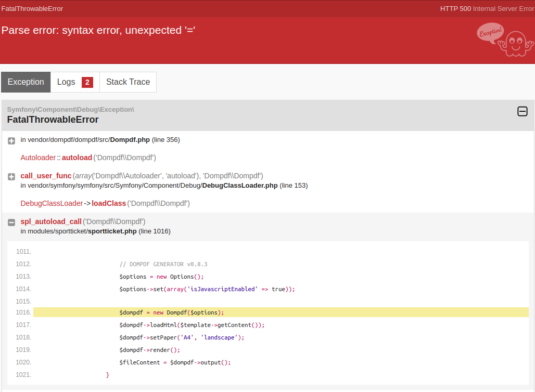
Task: Click the FatalThrowableError header bar label
Action: pos(32,8)
